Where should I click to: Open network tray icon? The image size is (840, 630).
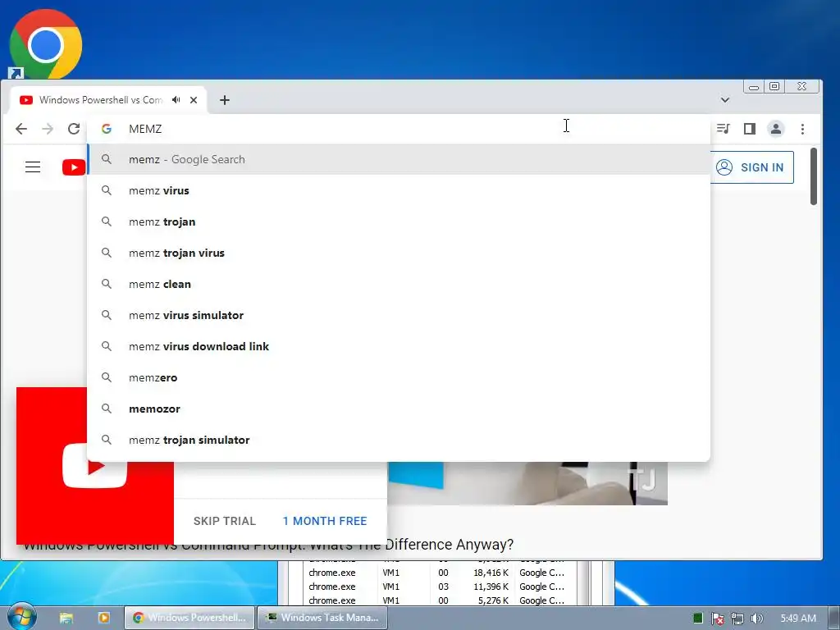point(737,619)
